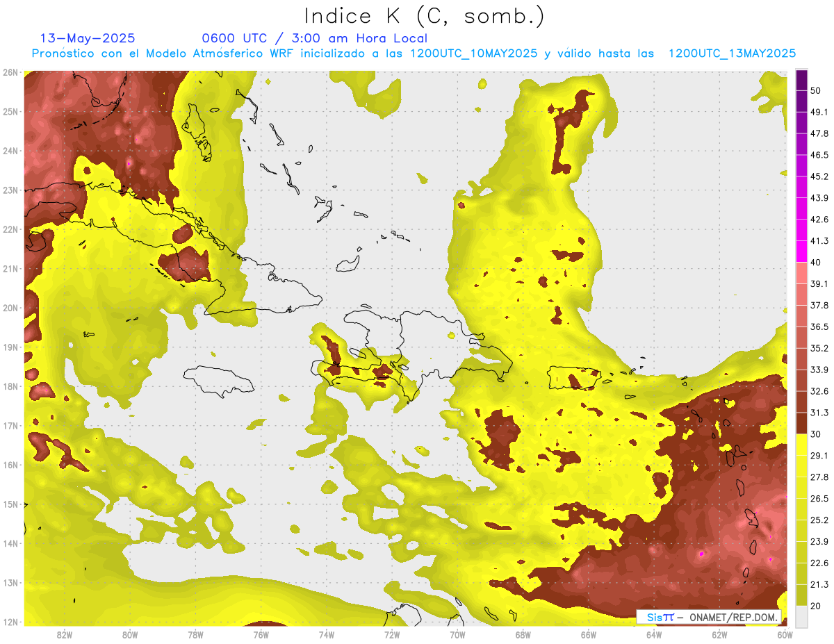Click the colorbar value "32.6"
Screen dimensions: 834x644
coord(820,391)
